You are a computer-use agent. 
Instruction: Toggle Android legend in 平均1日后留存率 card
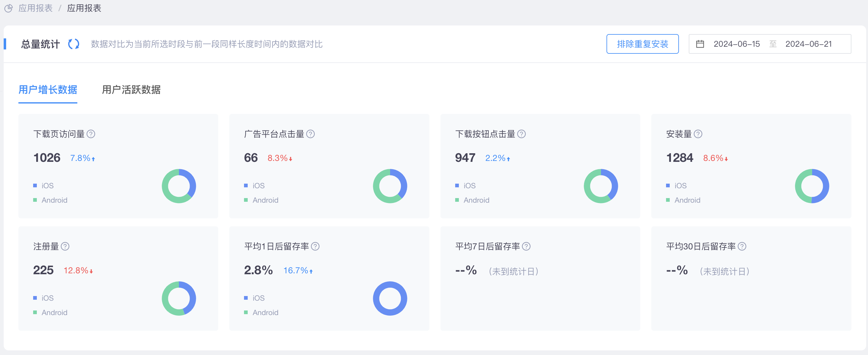pyautogui.click(x=261, y=312)
